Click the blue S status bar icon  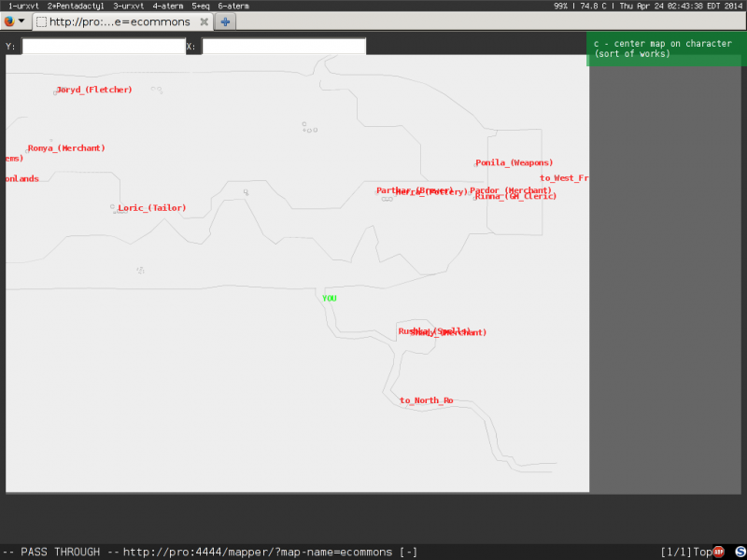click(738, 552)
